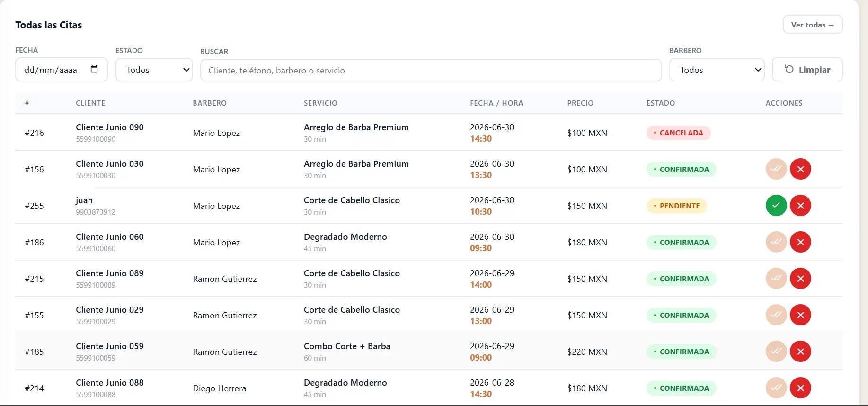Click price $220 MXN

(587, 352)
